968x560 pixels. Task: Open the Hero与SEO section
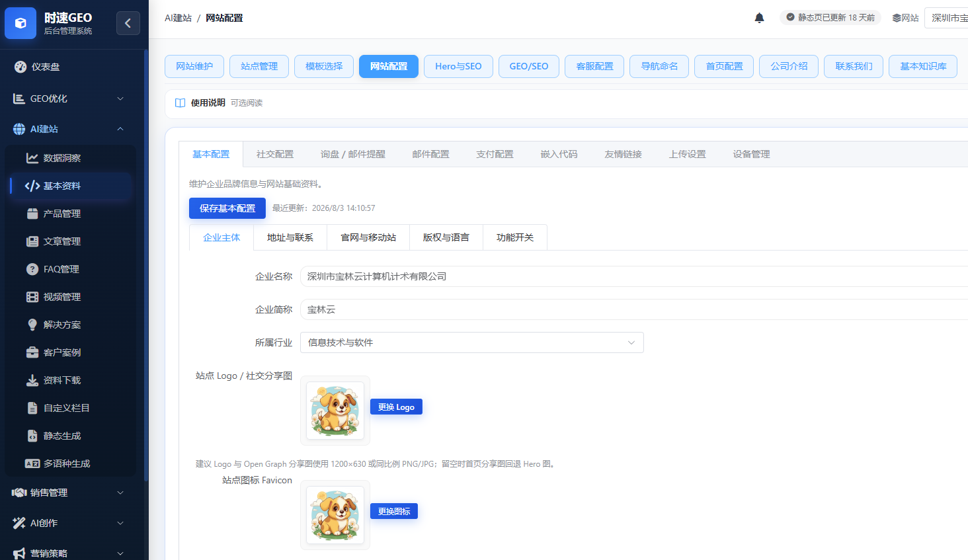pyautogui.click(x=458, y=66)
